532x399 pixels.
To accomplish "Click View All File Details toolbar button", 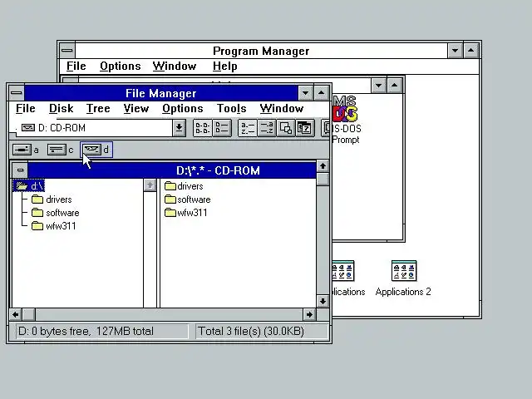I will (222, 128).
